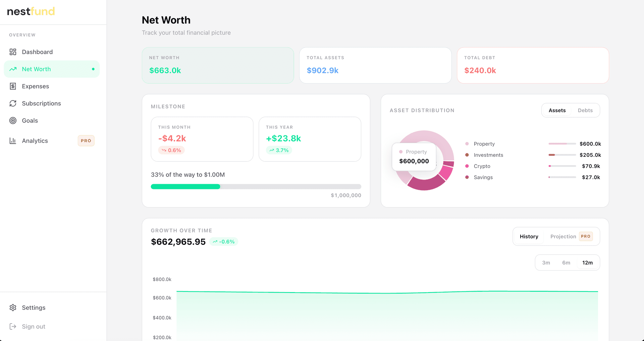Screen dimensions: 644x341
Task: Click the Savings share bar
Action: (x=562, y=177)
